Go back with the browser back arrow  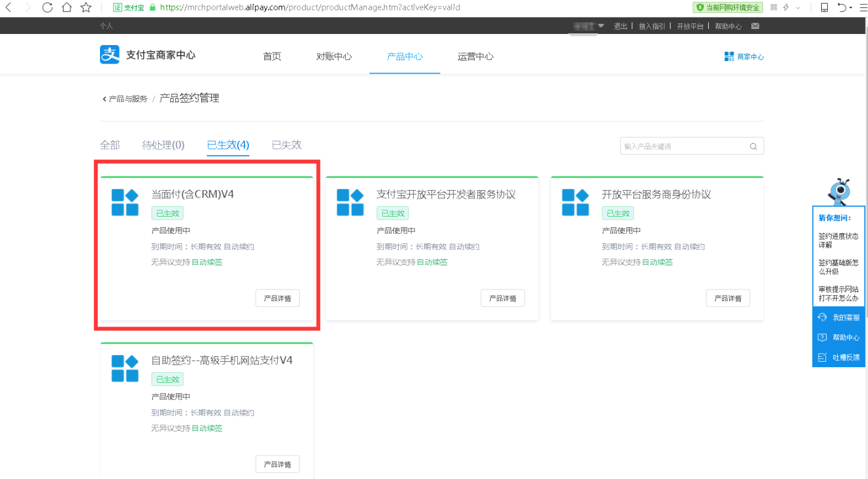click(x=9, y=7)
